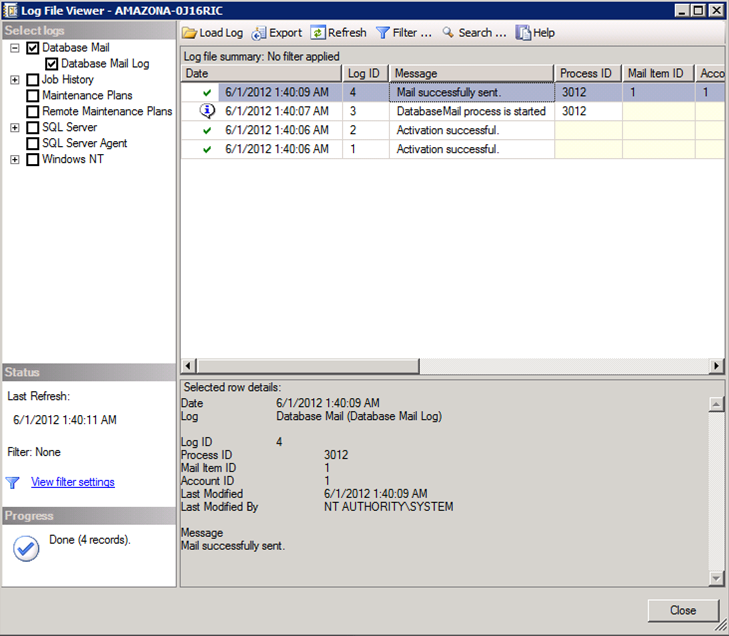Check the Maintenance Plans checkbox
729x636 pixels.
[33, 96]
